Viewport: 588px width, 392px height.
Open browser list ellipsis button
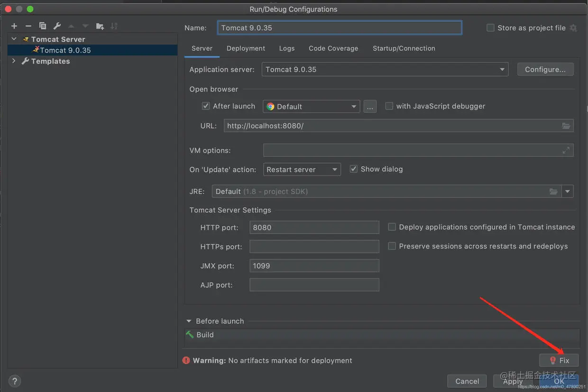coord(370,106)
